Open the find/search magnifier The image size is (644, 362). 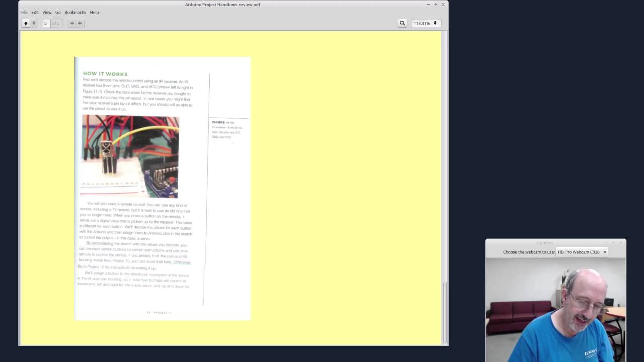[x=402, y=23]
